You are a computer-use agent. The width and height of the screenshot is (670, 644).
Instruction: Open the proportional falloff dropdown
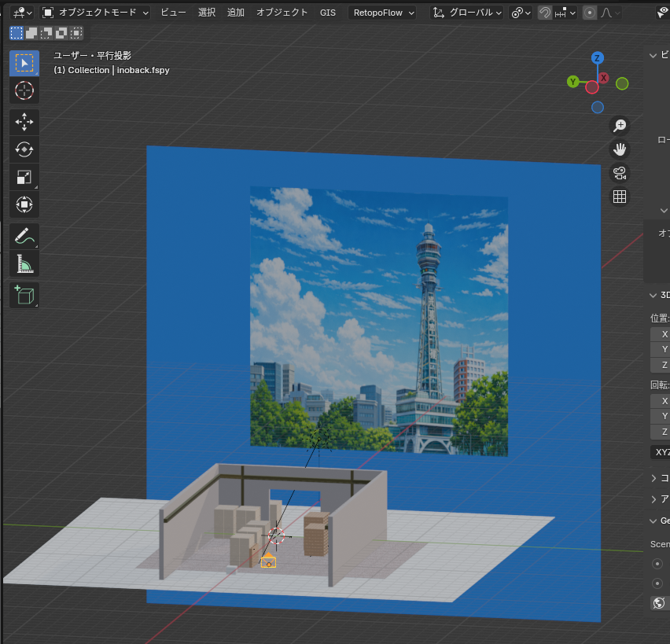tap(610, 13)
